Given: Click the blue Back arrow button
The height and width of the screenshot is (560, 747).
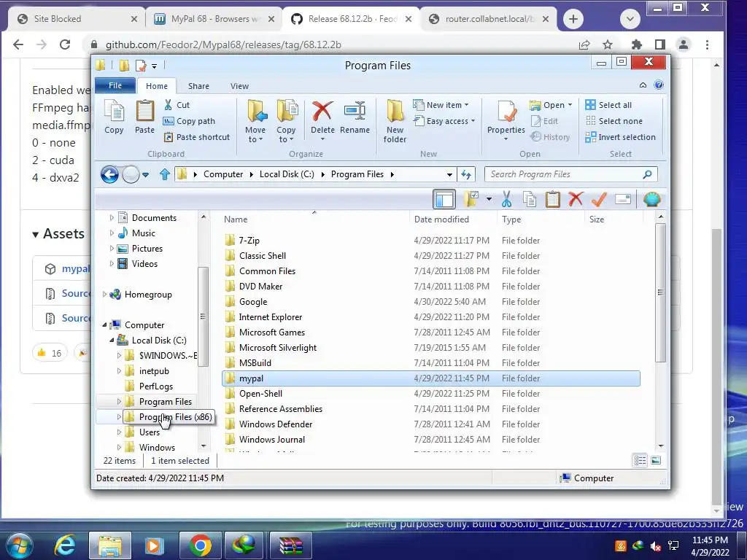Looking at the screenshot, I should point(109,174).
